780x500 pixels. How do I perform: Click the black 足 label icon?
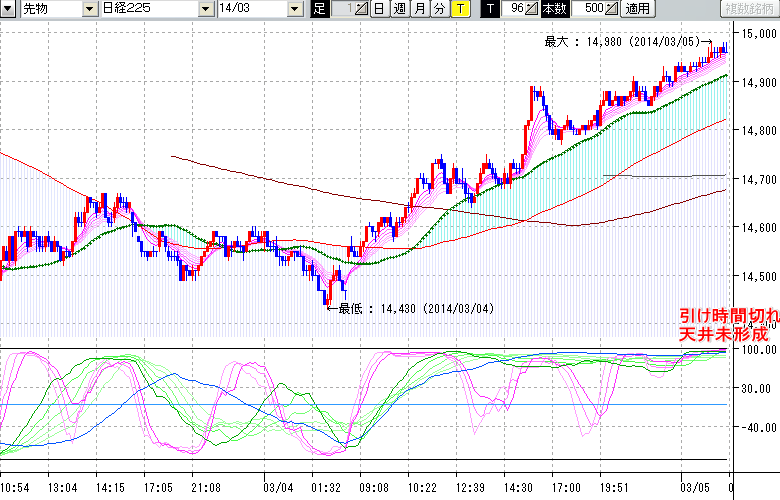pyautogui.click(x=319, y=9)
